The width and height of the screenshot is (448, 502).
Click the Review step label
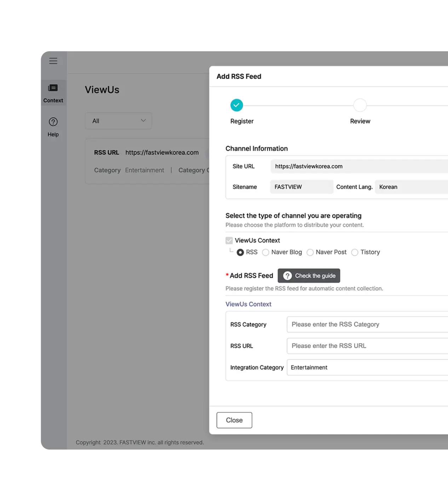point(360,121)
